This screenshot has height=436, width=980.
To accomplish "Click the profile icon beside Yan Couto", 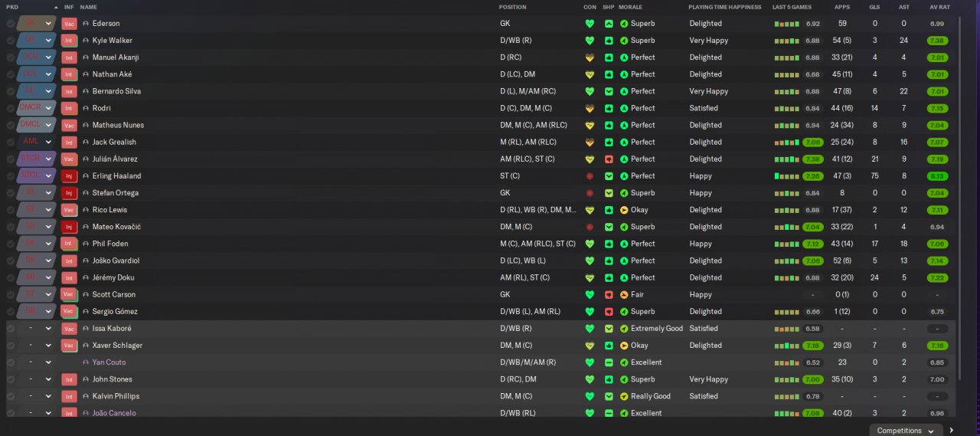I will tap(86, 362).
